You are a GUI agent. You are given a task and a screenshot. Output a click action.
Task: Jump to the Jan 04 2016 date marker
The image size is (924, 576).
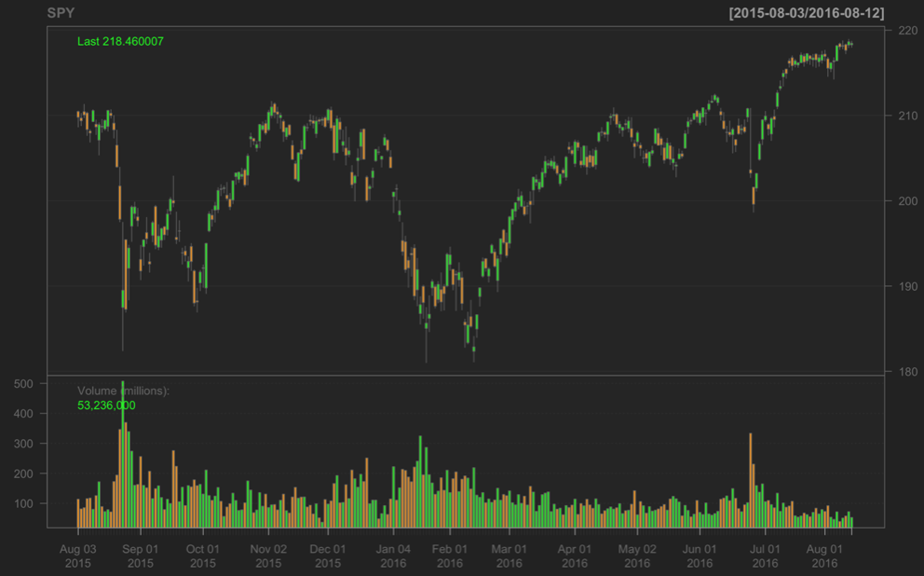(x=392, y=555)
